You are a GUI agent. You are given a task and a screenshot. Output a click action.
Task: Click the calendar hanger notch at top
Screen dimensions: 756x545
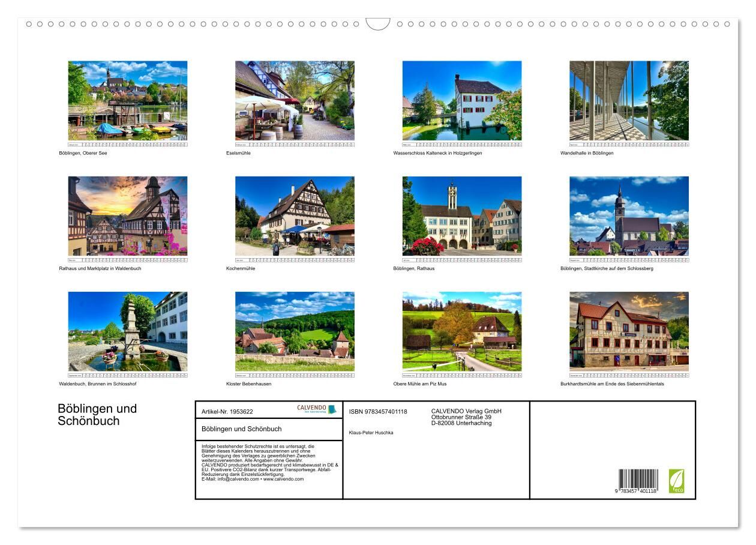(x=377, y=24)
